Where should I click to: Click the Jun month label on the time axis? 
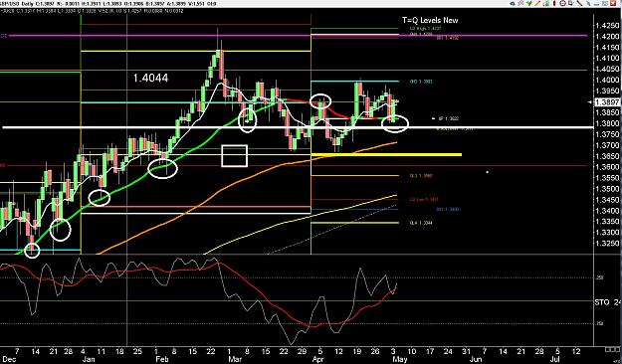476,359
